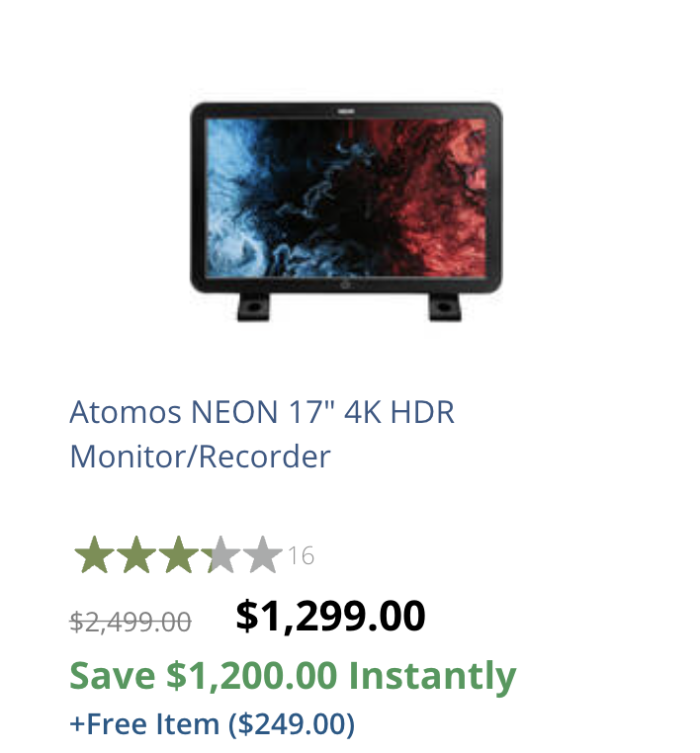Open the Atomos NEON 17" 4K HDR title link
700x753 pixels.
point(262,412)
